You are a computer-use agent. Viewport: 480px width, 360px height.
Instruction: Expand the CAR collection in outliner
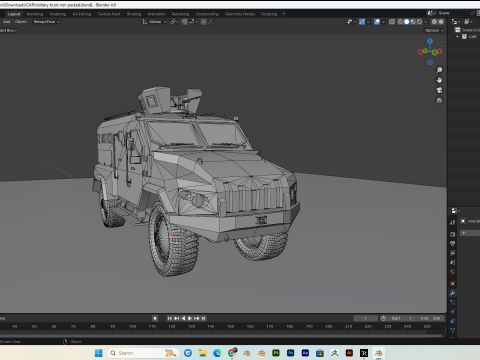coord(458,37)
